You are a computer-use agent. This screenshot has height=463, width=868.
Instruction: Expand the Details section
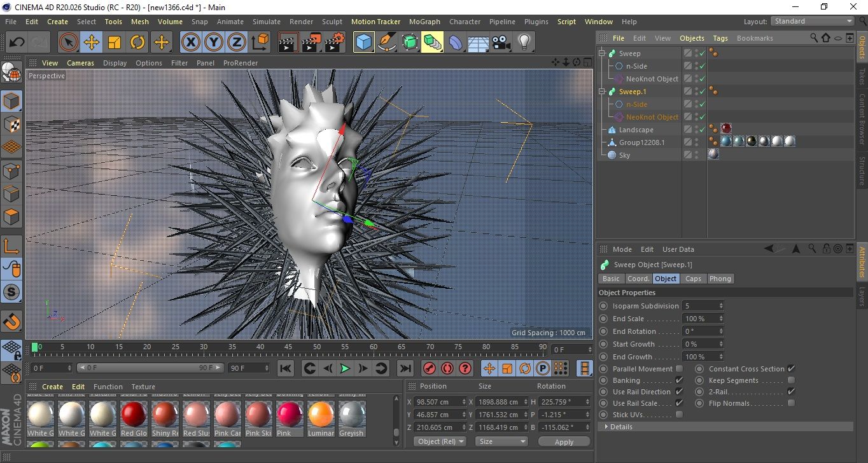coord(606,427)
